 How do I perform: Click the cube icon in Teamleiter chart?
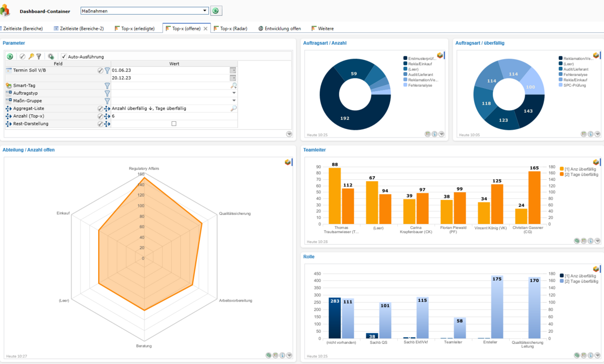pos(596,162)
